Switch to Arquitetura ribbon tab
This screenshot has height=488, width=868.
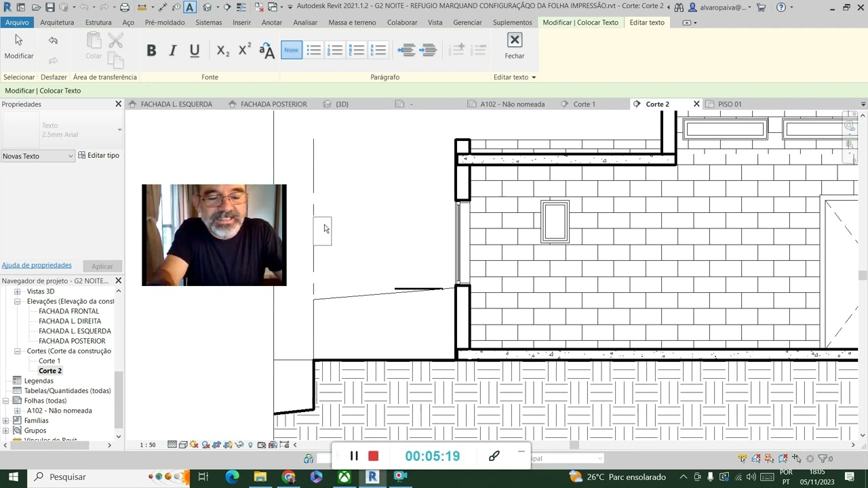[57, 22]
